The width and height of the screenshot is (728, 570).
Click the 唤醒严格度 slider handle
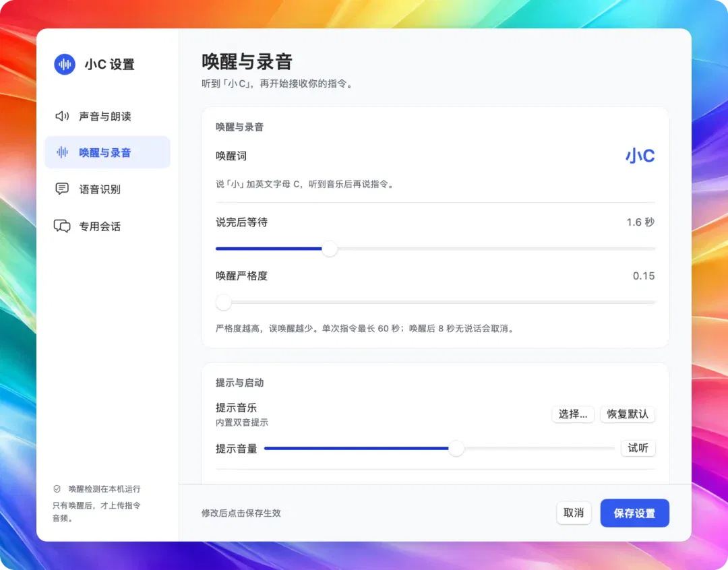coord(224,302)
